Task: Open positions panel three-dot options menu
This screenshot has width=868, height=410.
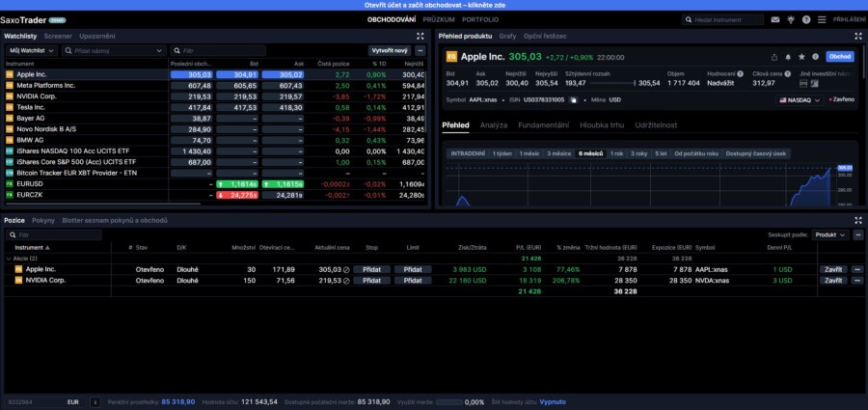Action: (x=858, y=235)
